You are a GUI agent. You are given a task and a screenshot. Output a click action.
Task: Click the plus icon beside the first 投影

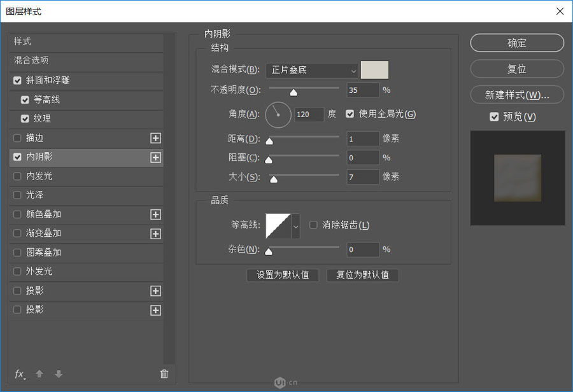(155, 291)
